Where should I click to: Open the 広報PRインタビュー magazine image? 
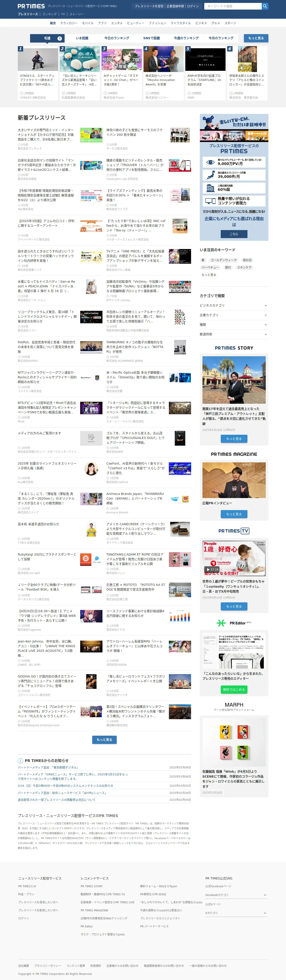234,480
